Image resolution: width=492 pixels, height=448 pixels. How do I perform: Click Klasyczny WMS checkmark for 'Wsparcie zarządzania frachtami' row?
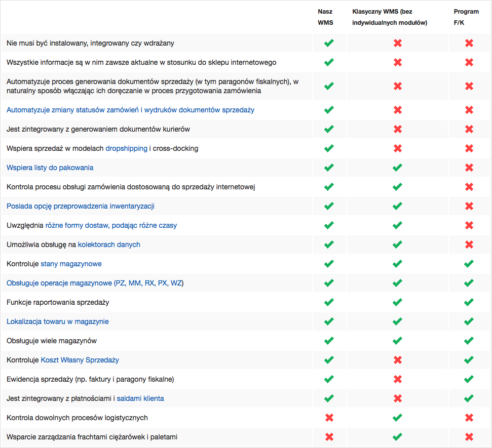click(398, 437)
